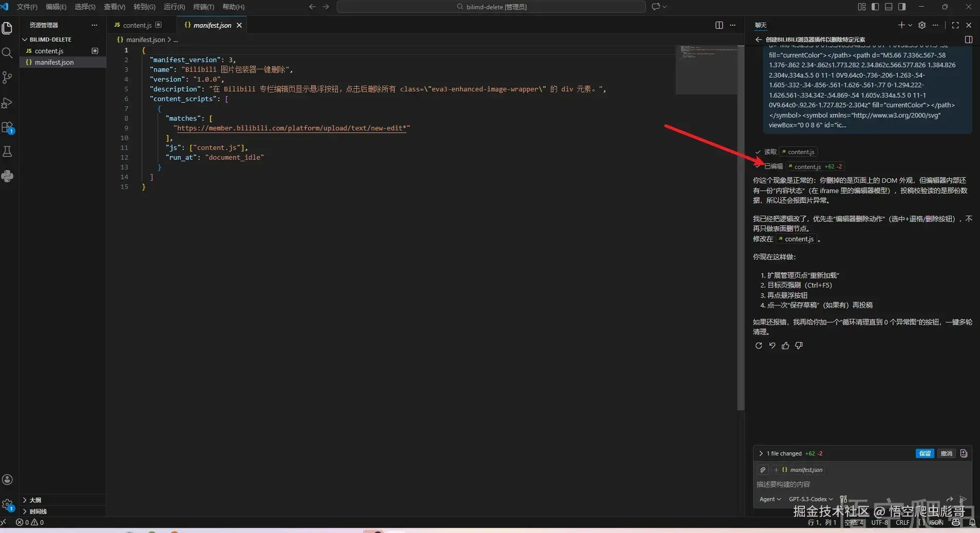The image size is (980, 533).
Task: Collapse the BILIMD-DELETE folder
Action: 50,40
